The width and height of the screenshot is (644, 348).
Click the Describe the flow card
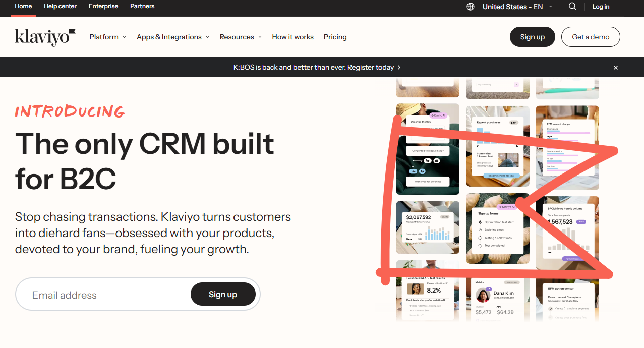(428, 149)
